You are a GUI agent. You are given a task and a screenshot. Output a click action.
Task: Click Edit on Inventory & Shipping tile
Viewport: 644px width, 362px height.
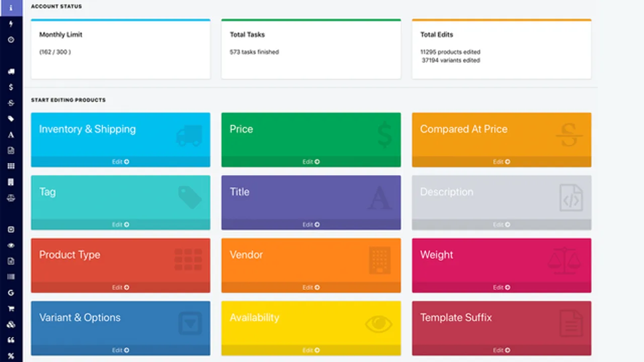click(x=120, y=162)
